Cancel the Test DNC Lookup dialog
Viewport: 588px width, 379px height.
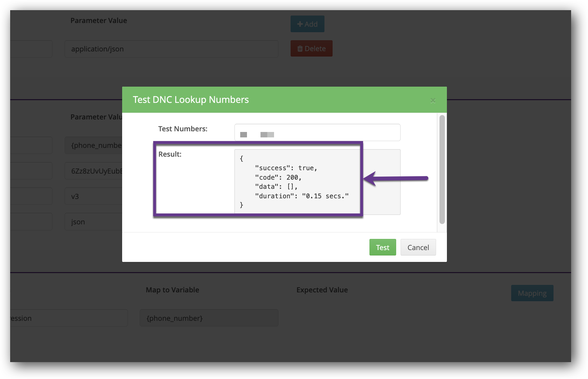tap(418, 247)
